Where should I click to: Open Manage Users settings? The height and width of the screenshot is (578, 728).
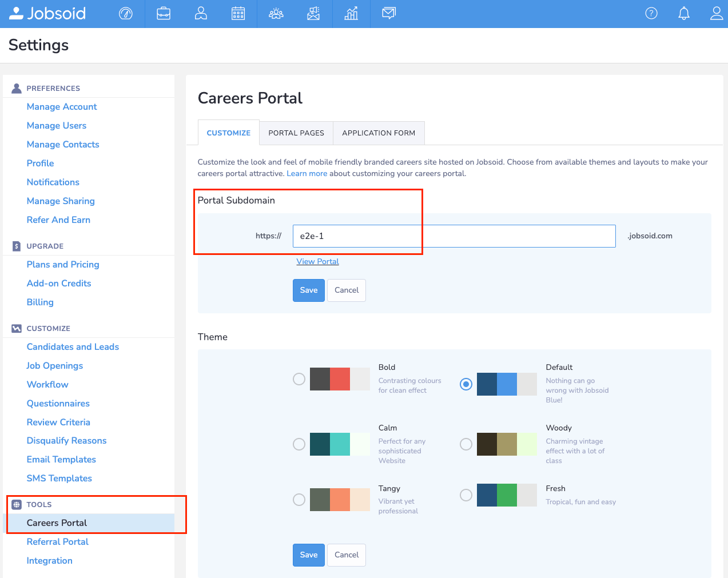click(57, 125)
